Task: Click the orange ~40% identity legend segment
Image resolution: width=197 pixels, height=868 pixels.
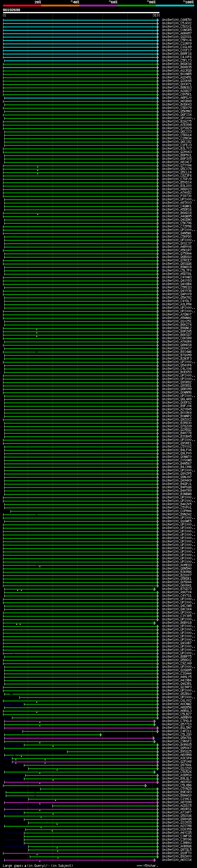Action: click(x=61, y=6)
